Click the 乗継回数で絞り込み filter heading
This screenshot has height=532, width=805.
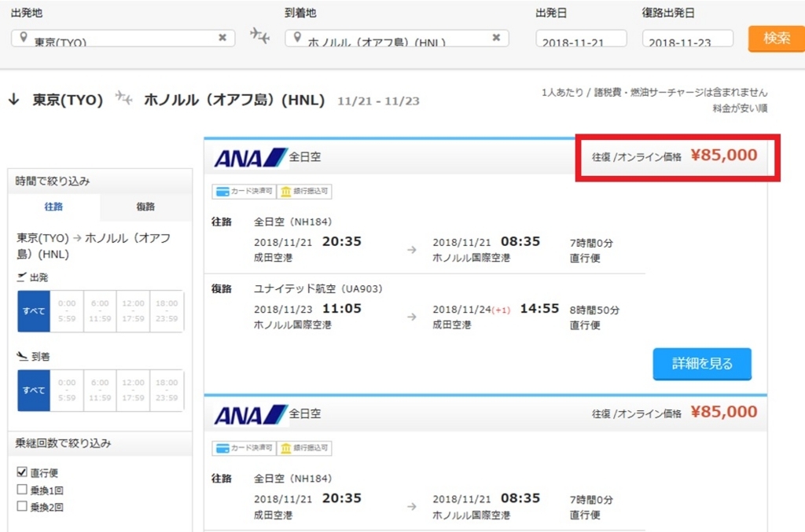point(63,443)
